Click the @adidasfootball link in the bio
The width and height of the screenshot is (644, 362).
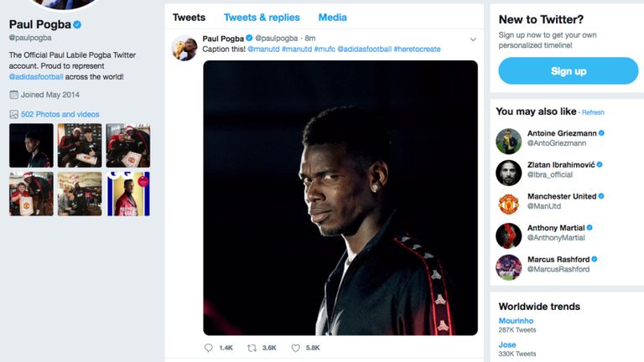35,76
